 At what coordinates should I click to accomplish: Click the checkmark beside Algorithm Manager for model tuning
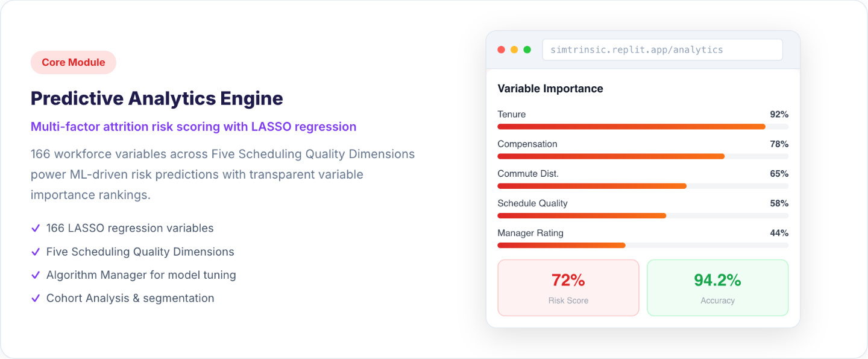coord(35,275)
